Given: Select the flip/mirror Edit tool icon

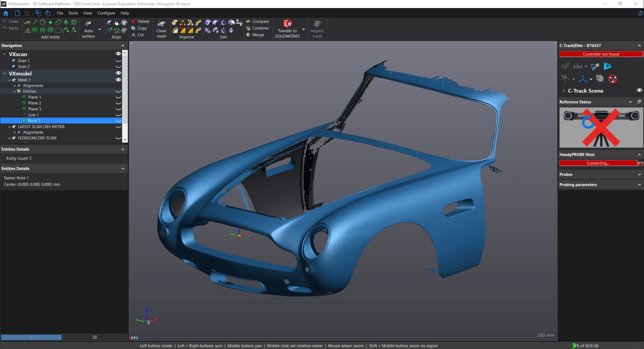Looking at the screenshot, I should coord(231,22).
